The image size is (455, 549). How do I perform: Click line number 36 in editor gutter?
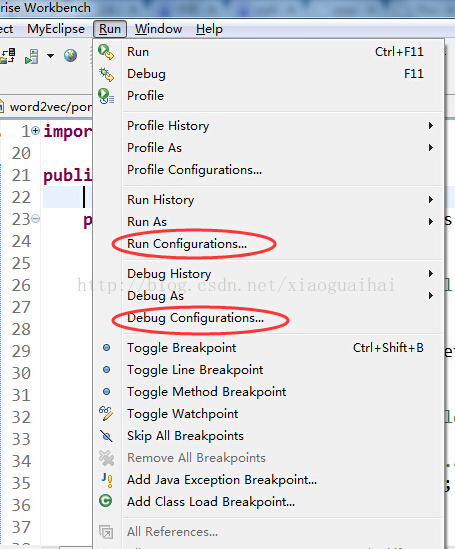tap(21, 505)
